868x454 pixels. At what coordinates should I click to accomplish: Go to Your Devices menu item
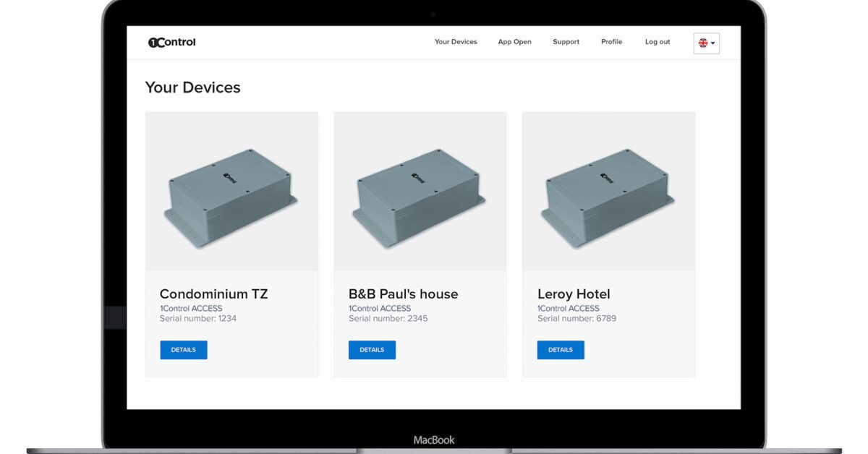(x=456, y=42)
